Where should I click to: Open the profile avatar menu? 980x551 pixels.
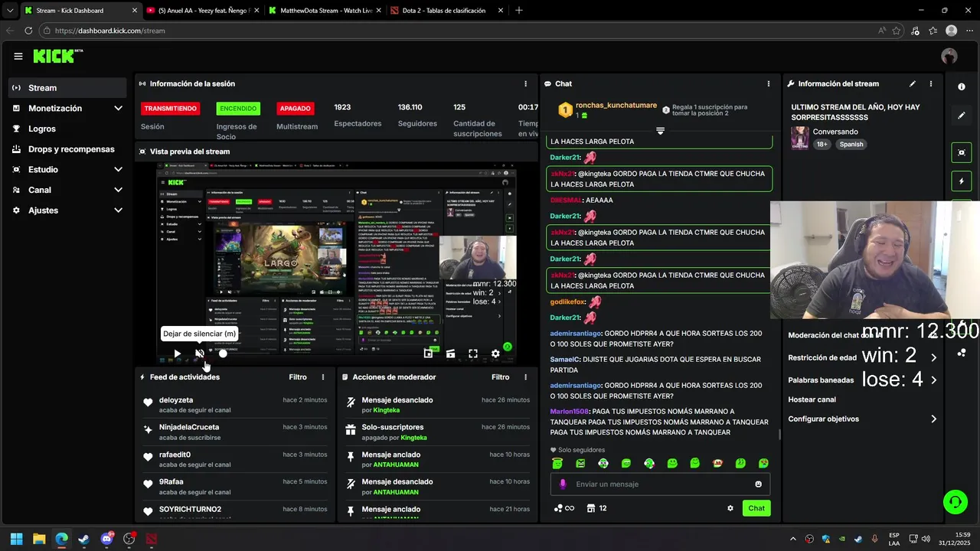[x=949, y=56]
